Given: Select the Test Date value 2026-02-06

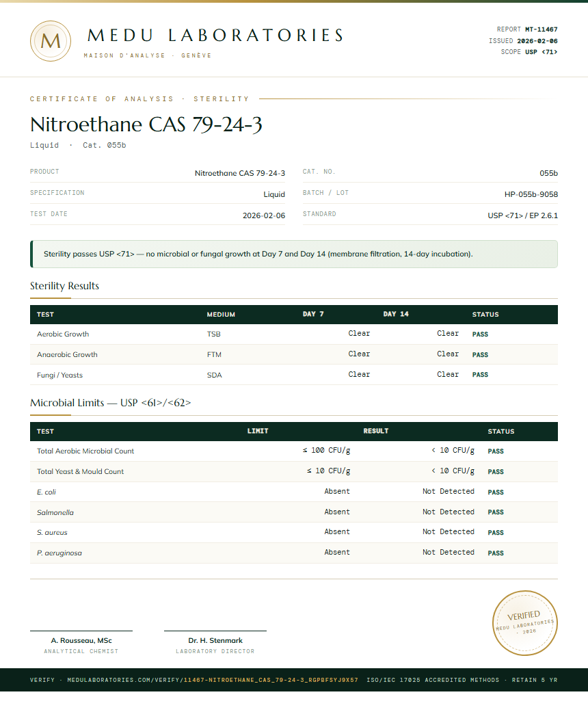Looking at the screenshot, I should point(264,215).
